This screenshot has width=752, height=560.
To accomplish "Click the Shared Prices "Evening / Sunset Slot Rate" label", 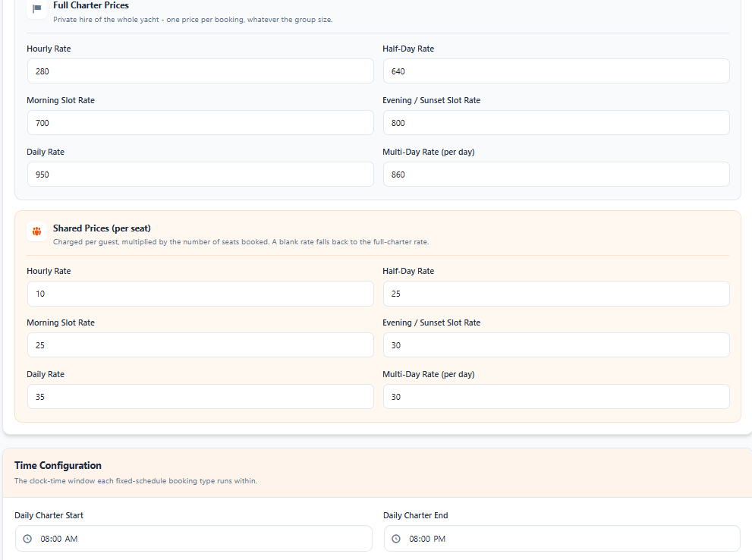I will 432,322.
